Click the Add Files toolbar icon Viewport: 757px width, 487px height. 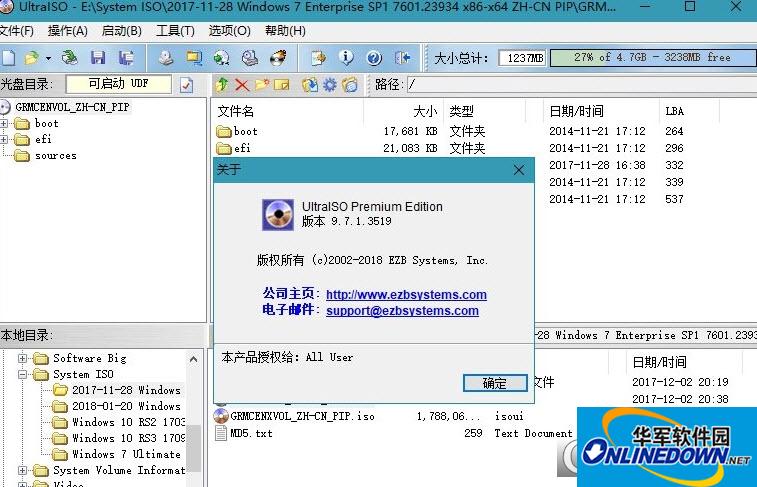click(318, 58)
